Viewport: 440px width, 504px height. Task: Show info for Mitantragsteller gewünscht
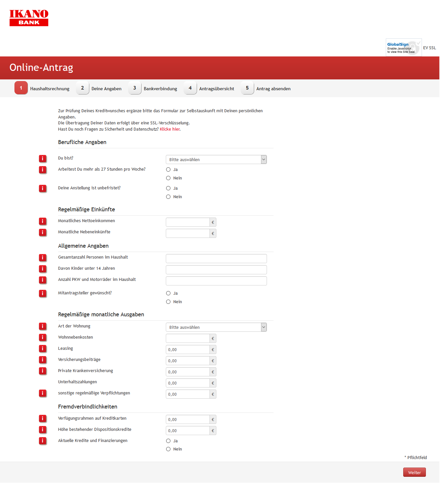(43, 294)
